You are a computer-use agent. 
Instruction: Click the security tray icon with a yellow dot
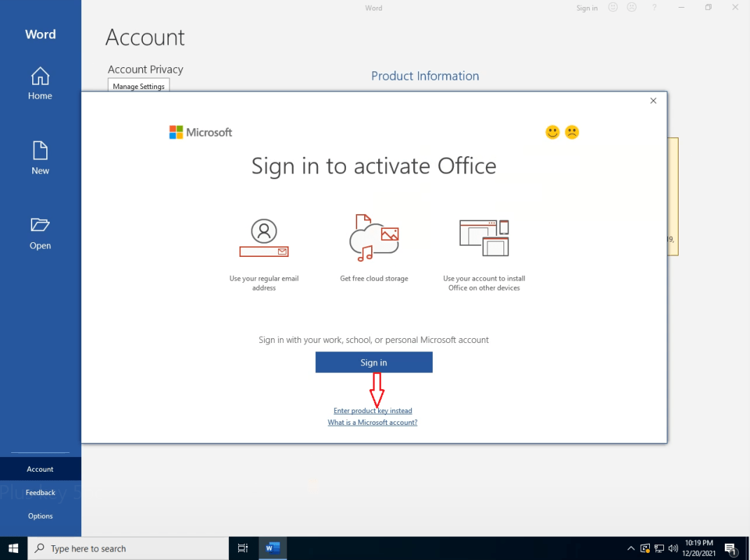pyautogui.click(x=645, y=548)
